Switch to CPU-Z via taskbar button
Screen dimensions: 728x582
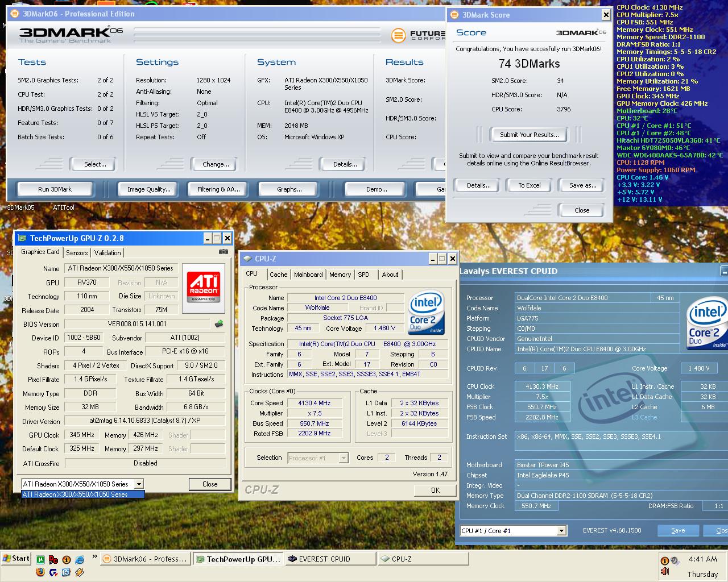pyautogui.click(x=423, y=559)
